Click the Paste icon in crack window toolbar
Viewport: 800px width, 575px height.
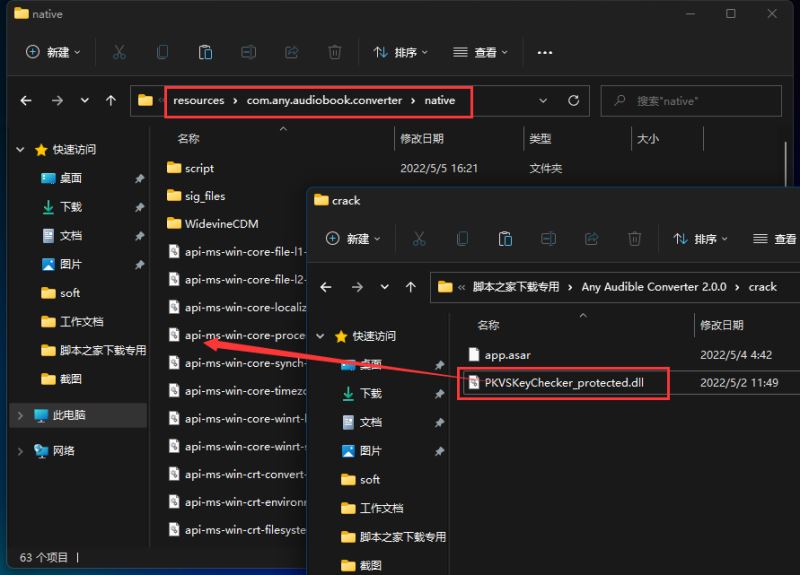point(505,239)
